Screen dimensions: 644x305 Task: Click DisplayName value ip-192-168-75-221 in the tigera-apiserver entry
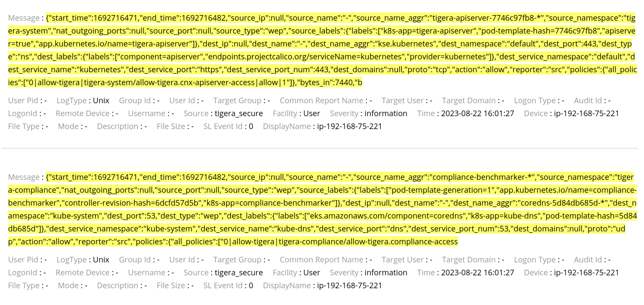(349, 126)
